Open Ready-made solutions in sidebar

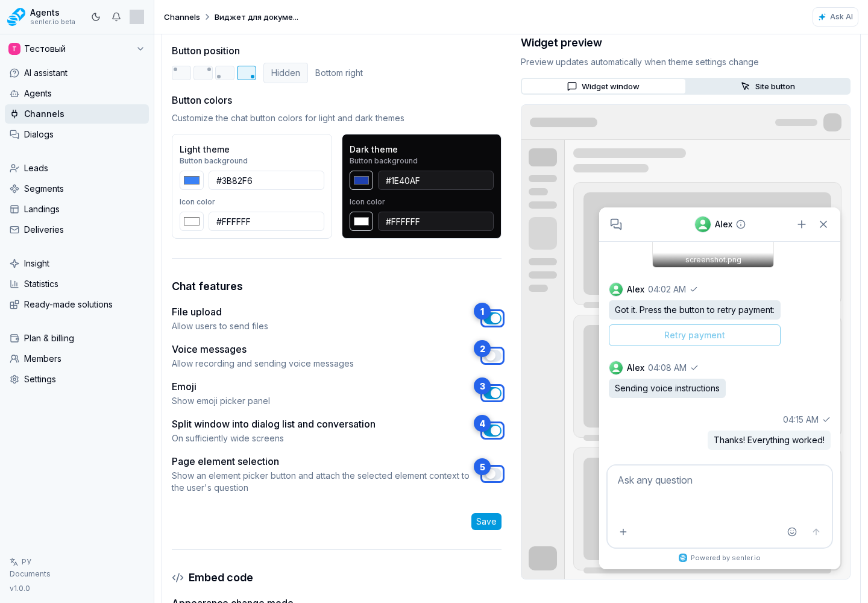point(77,305)
